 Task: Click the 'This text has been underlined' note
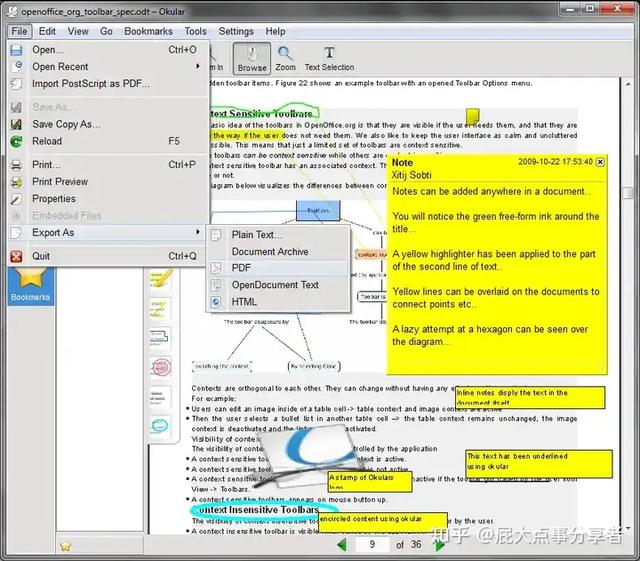point(539,463)
